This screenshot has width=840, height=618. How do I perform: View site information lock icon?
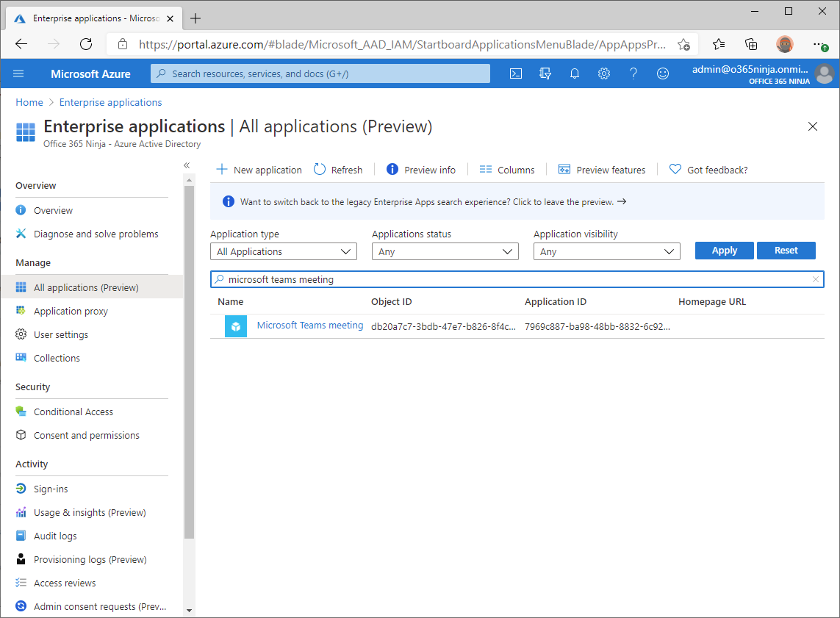tap(123, 44)
